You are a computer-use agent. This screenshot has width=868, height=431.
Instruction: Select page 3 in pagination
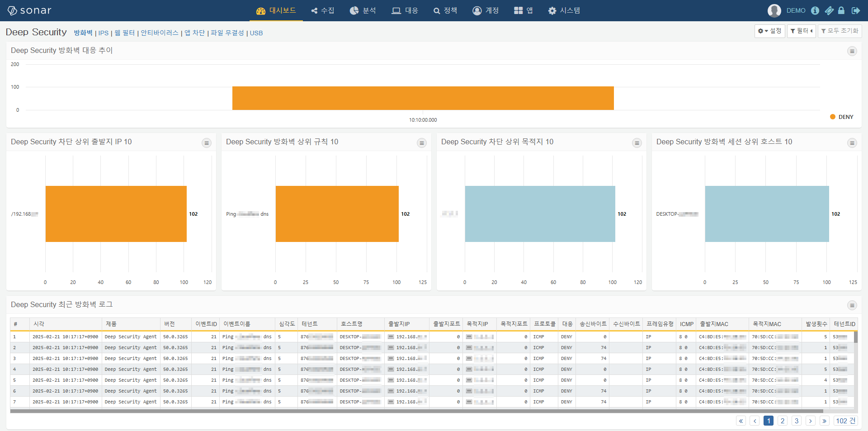click(797, 421)
